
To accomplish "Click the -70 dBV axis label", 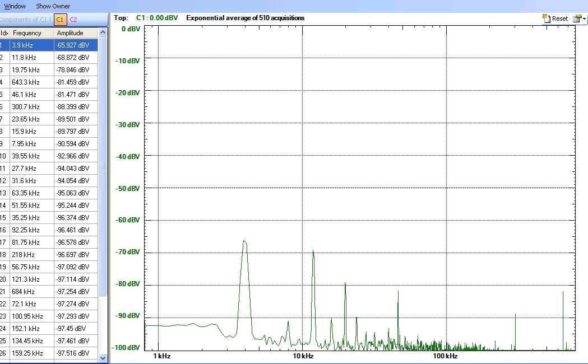I will pyautogui.click(x=127, y=252).
